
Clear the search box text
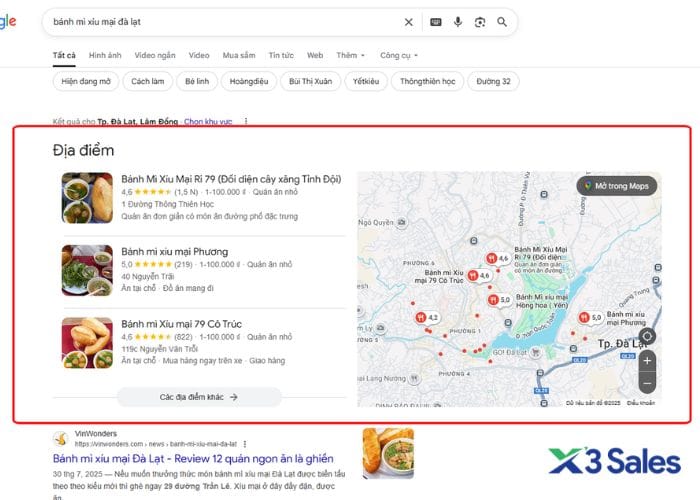coord(408,22)
